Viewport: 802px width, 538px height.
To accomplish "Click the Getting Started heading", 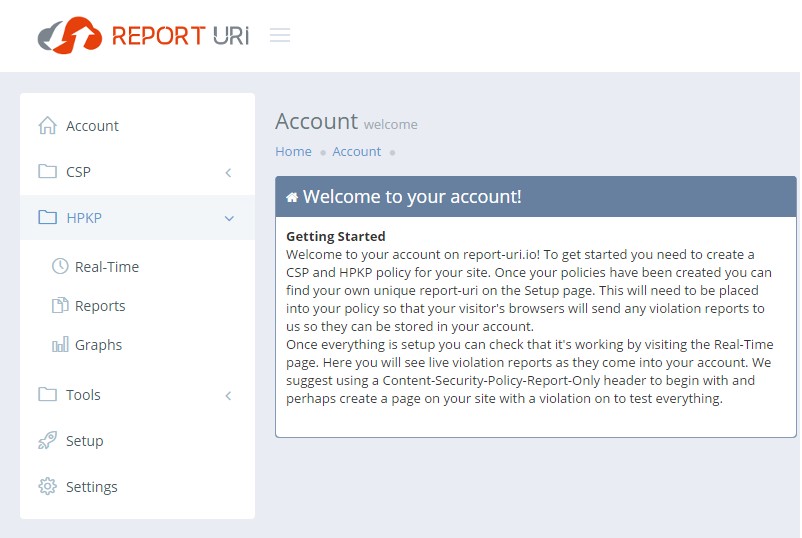I will (336, 237).
